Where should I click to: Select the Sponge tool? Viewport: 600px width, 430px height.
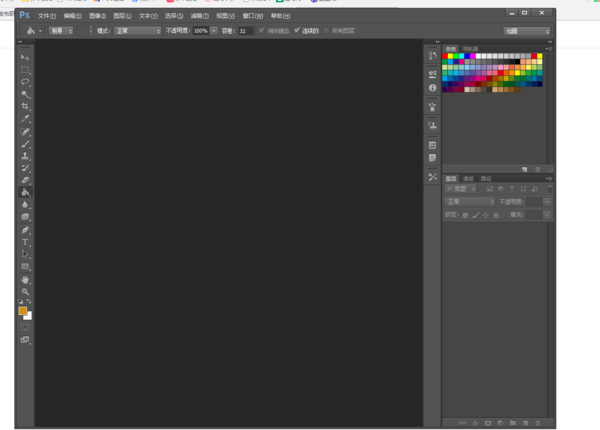pyautogui.click(x=25, y=217)
